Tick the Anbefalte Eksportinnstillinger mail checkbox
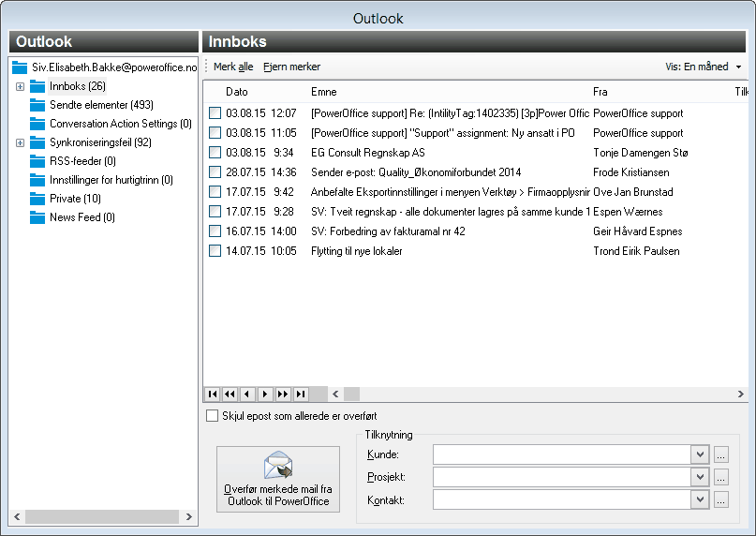Screen dimensions: 756x536 pyautogui.click(x=215, y=192)
